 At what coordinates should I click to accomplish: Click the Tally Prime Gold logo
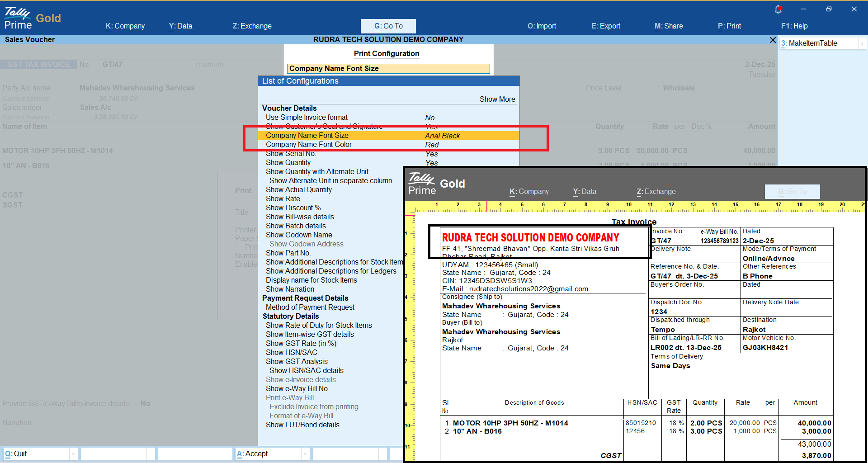coord(32,19)
